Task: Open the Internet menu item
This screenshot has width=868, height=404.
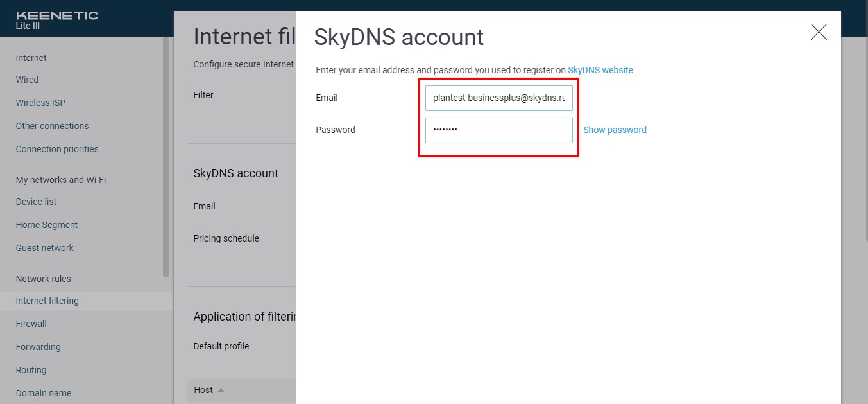Action: coord(31,58)
